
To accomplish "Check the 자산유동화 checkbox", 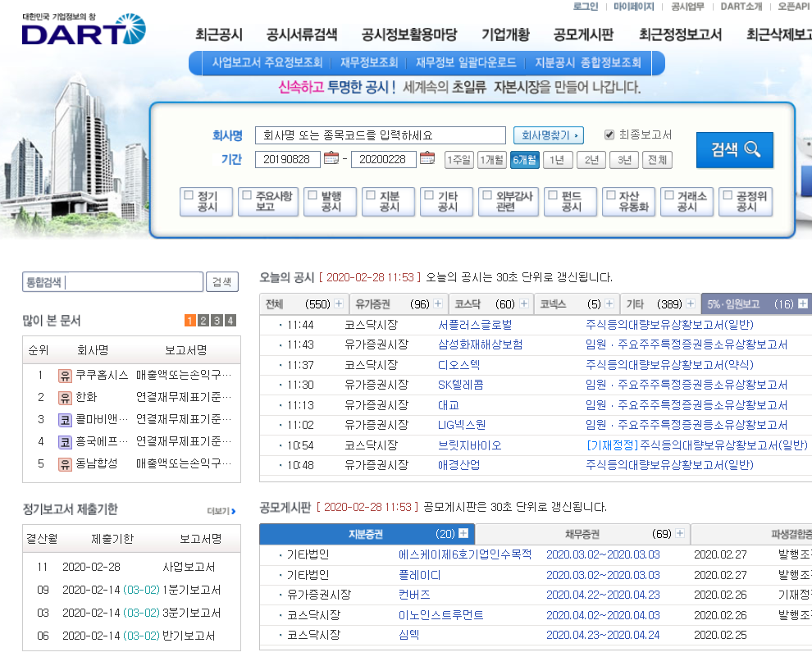I will coord(611,195).
